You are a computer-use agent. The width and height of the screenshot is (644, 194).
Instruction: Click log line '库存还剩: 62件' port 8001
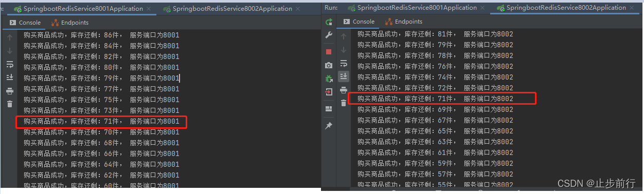[x=101, y=175]
